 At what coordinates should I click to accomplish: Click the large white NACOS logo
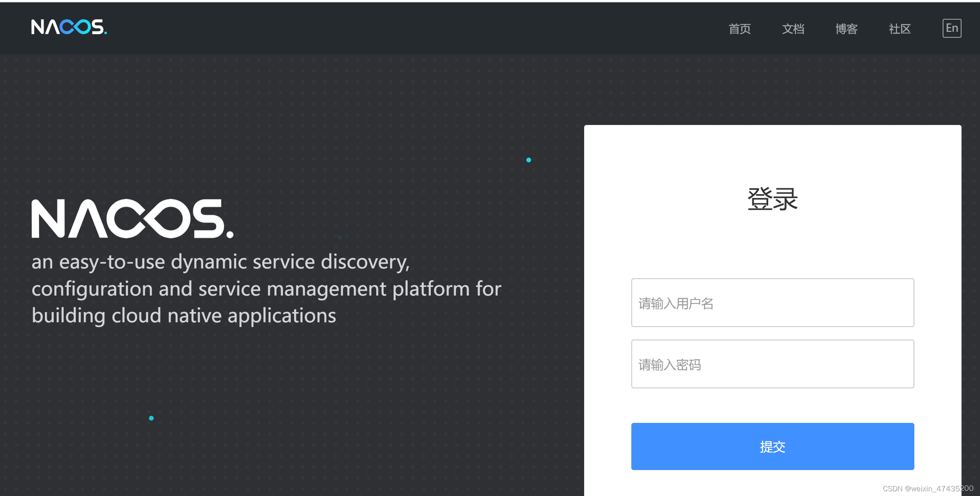(132, 219)
